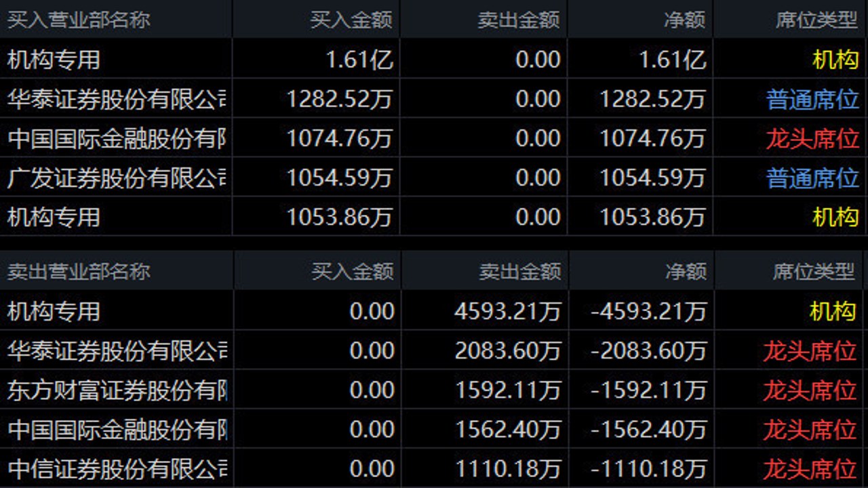The height and width of the screenshot is (488, 868).
Task: Select the 1.61亿 机构专用 buy row
Action: click(434, 60)
